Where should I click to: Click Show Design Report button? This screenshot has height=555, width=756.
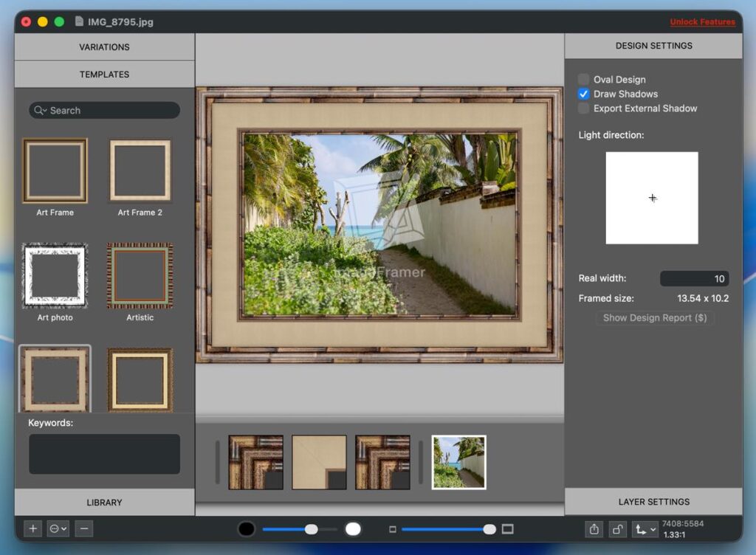[654, 318]
